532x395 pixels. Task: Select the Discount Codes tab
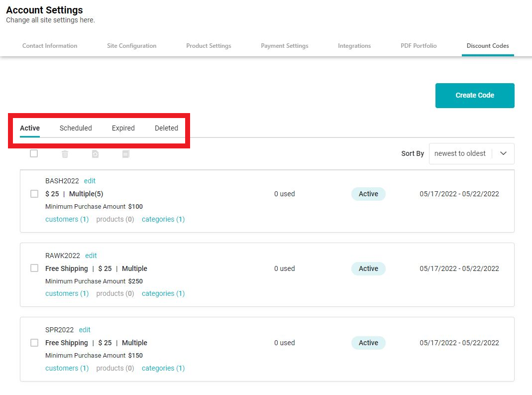coord(488,46)
